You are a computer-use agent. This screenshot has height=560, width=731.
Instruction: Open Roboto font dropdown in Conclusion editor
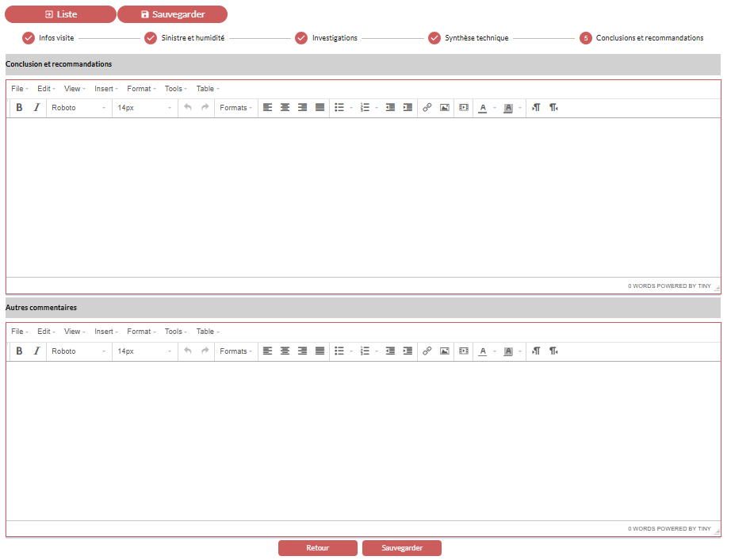pos(78,108)
